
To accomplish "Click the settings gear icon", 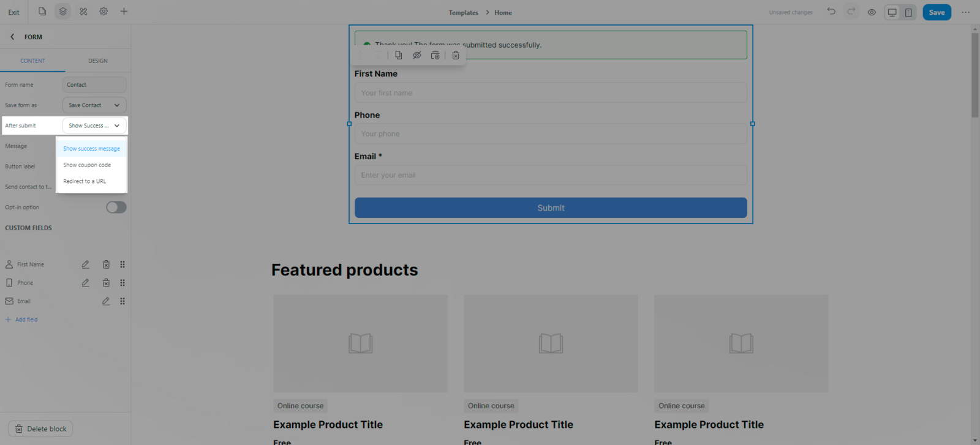I will coord(104,12).
